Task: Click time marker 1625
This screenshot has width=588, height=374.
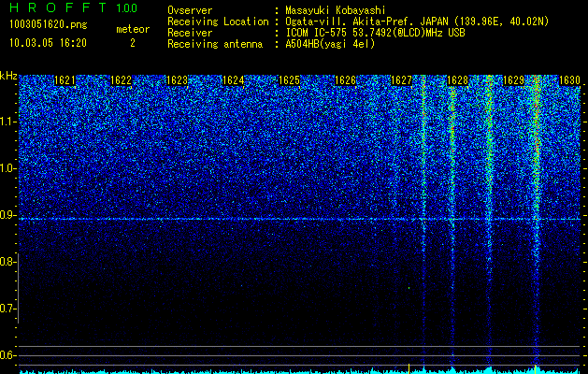Action: pos(289,80)
